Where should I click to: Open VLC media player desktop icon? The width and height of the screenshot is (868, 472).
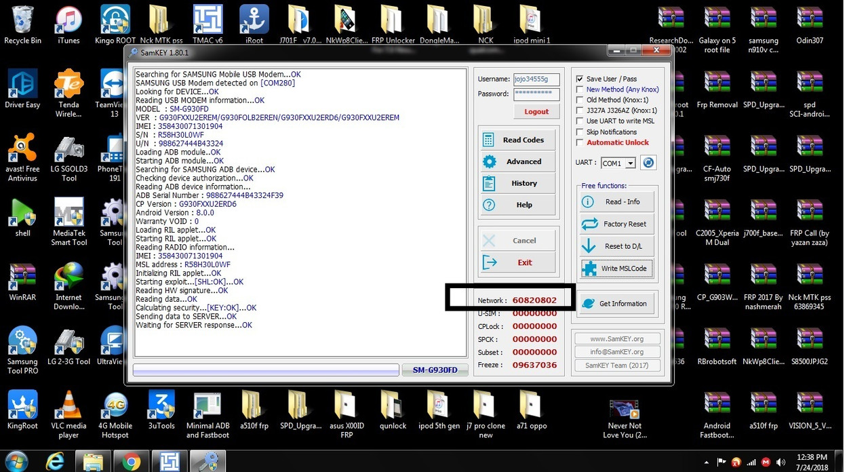tap(68, 414)
